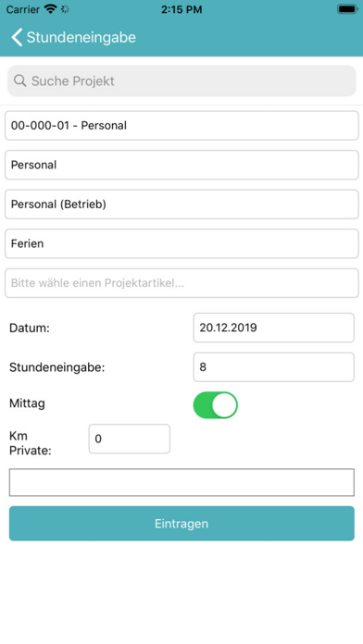Tap the battery indicator icon

pyautogui.click(x=346, y=9)
